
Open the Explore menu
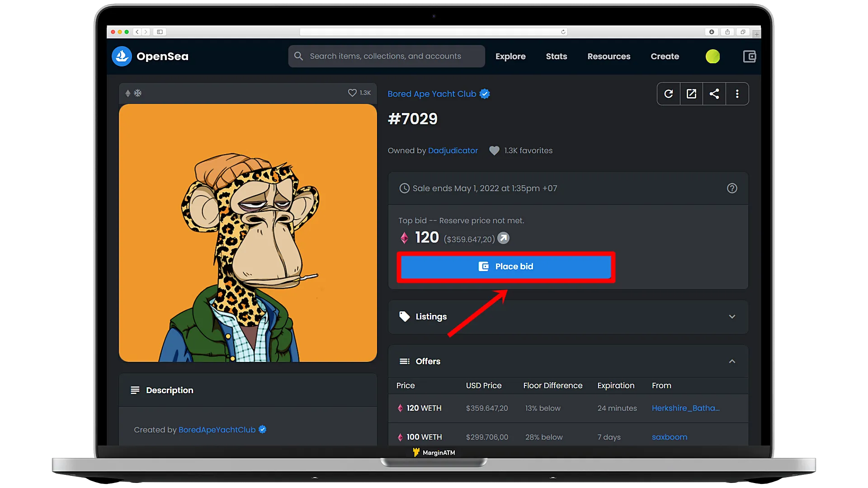tap(510, 56)
